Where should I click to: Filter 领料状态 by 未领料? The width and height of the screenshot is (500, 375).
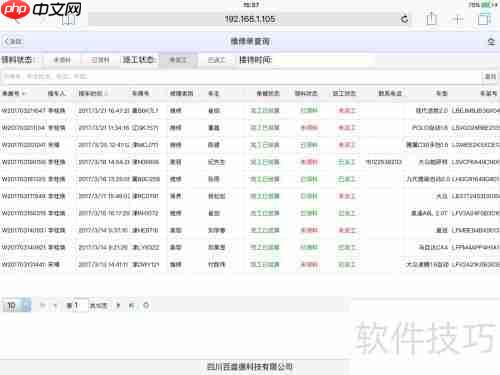(62, 60)
